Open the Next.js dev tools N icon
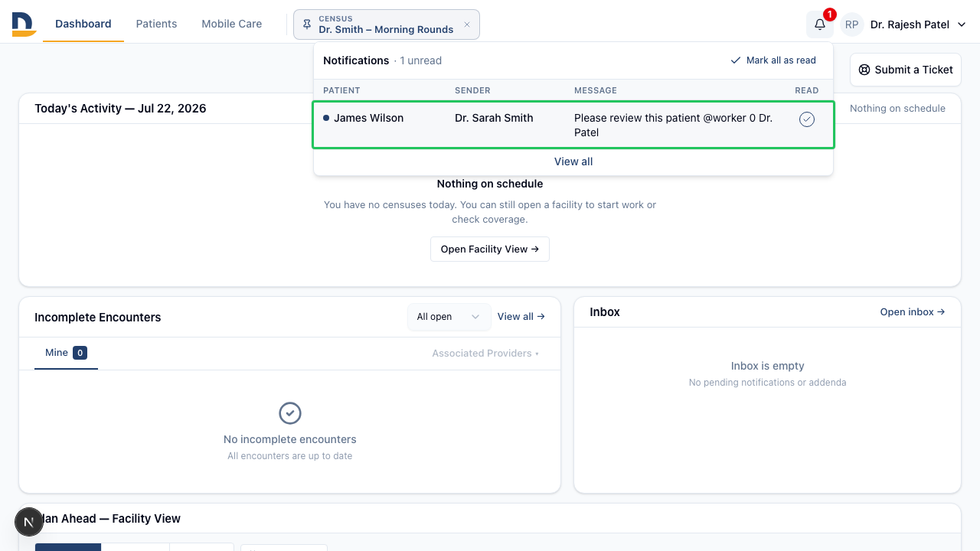Viewport: 980px width, 551px height. [29, 522]
